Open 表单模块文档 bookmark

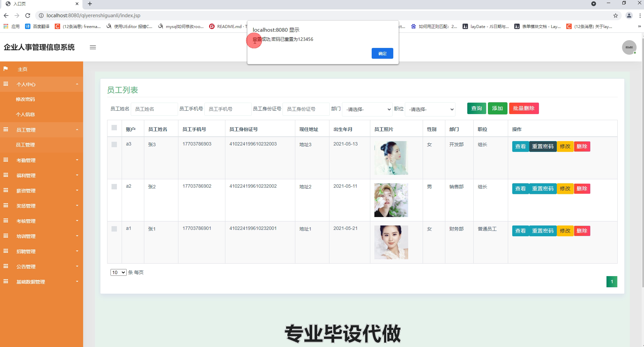[x=538, y=26]
